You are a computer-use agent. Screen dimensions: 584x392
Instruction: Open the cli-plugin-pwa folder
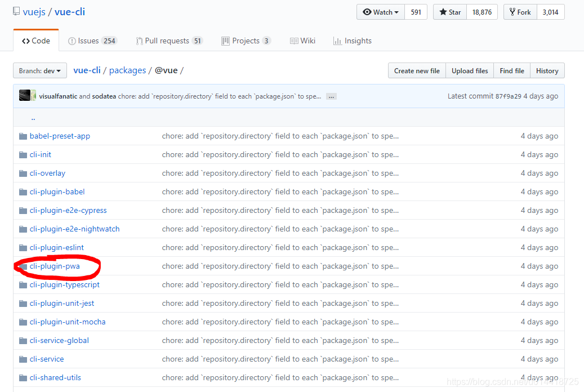click(55, 266)
